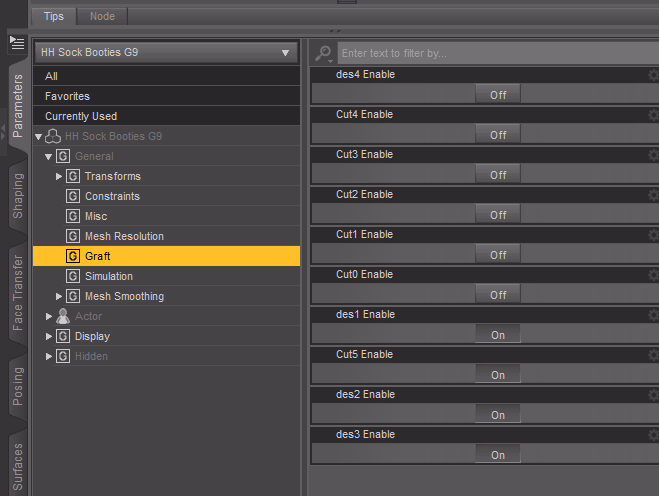
Task: Click the G icon beside Hidden
Action: (x=63, y=356)
